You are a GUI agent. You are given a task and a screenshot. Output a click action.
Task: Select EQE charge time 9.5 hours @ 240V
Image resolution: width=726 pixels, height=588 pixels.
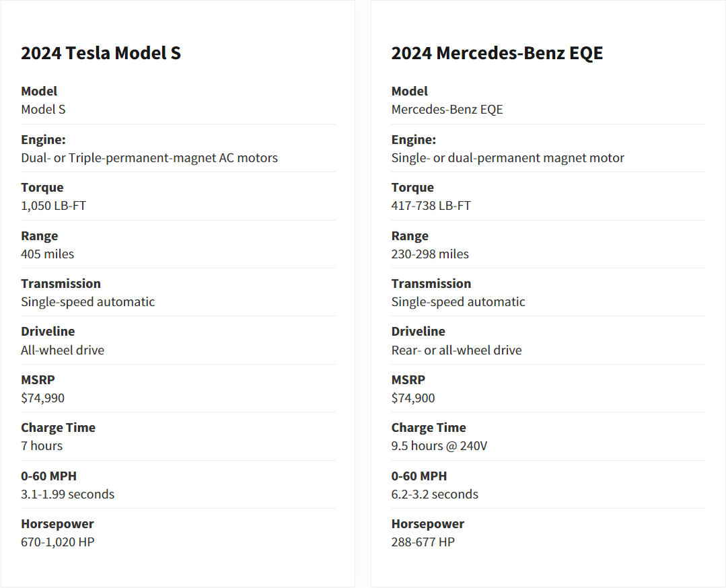click(439, 445)
